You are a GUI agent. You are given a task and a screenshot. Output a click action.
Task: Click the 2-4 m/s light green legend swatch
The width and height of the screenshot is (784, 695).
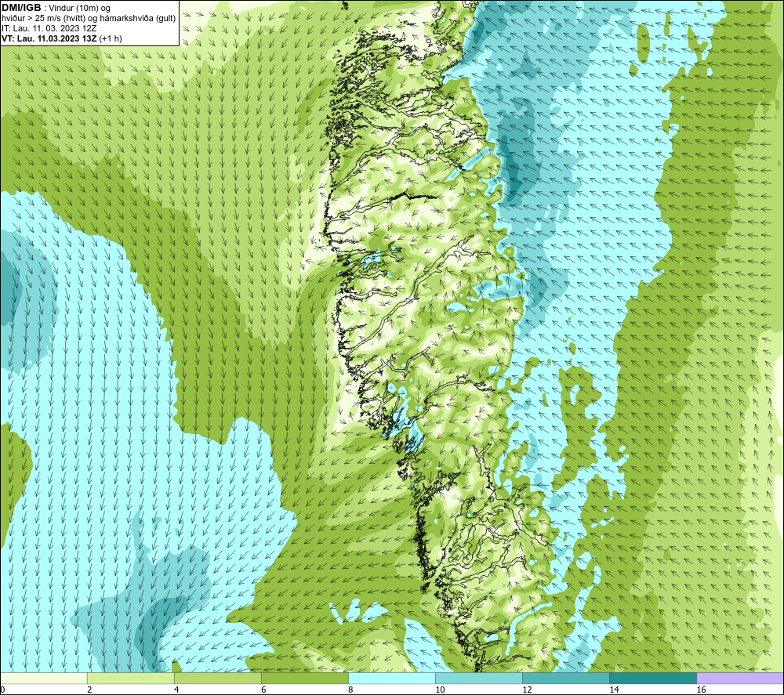point(130,678)
